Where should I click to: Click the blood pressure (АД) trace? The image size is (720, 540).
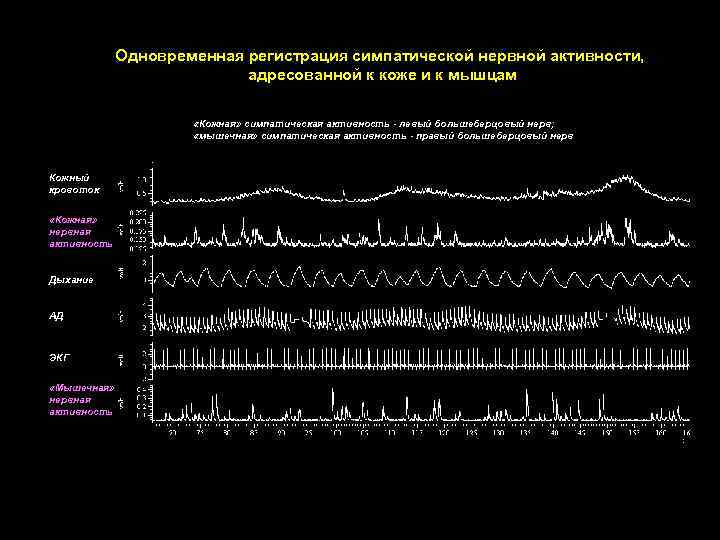(421, 319)
